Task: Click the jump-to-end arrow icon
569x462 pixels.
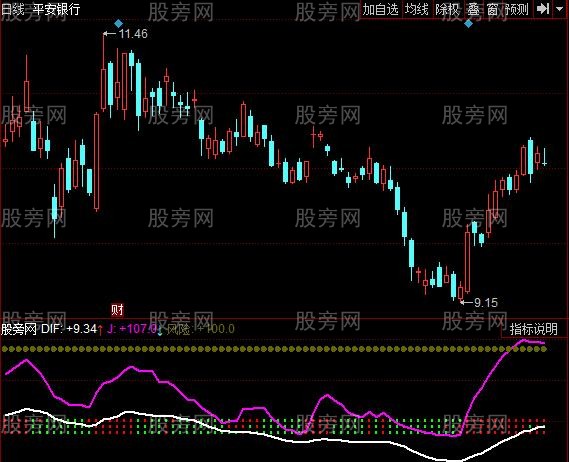Action: pyautogui.click(x=543, y=9)
